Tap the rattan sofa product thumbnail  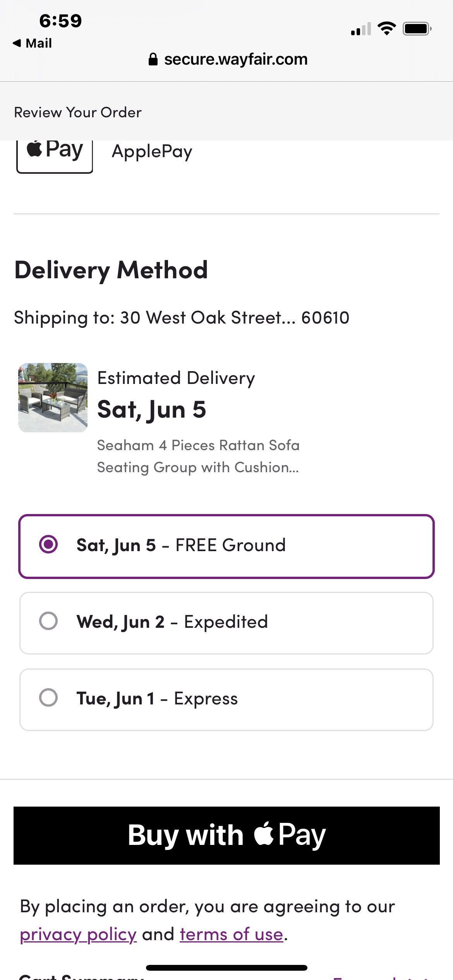click(x=53, y=397)
